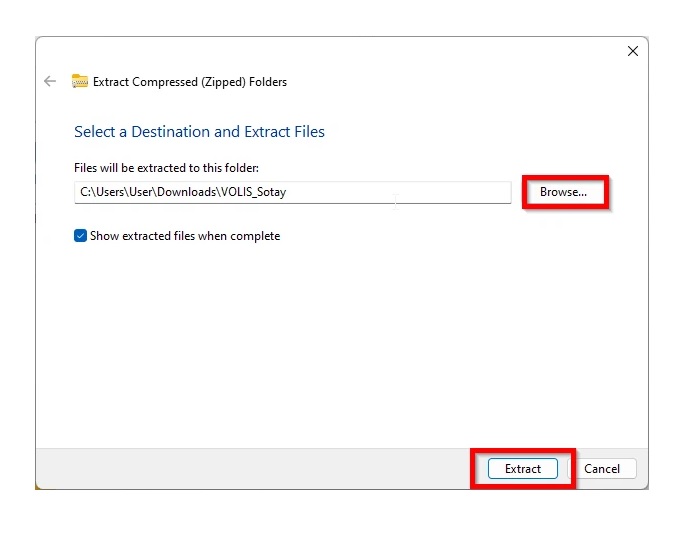The image size is (700, 547).
Task: Open the Browse... folder picker
Action: click(563, 192)
